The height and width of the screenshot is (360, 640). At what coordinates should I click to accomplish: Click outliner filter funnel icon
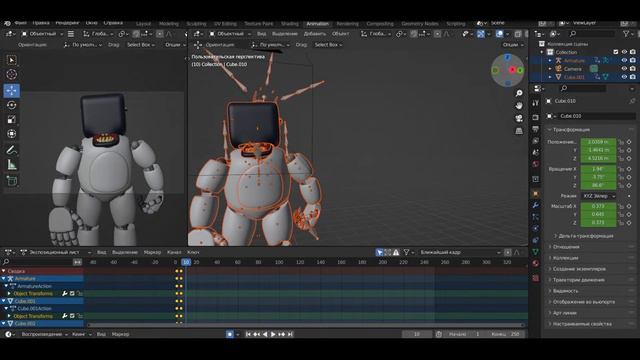tap(626, 34)
